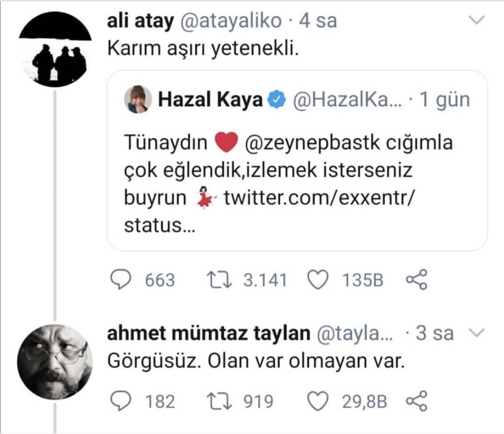Share ahmet mümtaz taylan's tweet
This screenshot has height=434, width=504.
(416, 402)
